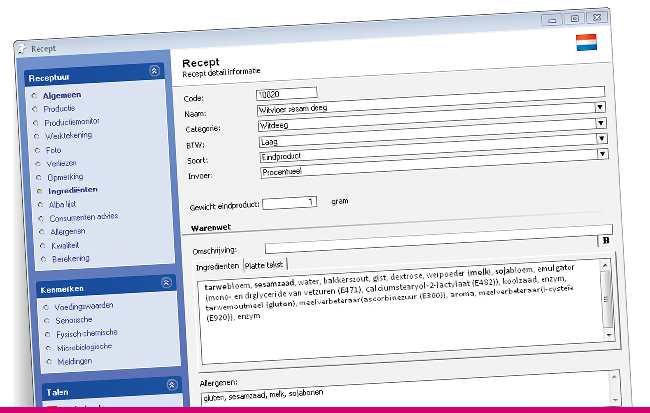Switch to the Ingrediënten tab
This screenshot has width=650, height=413.
[218, 267]
